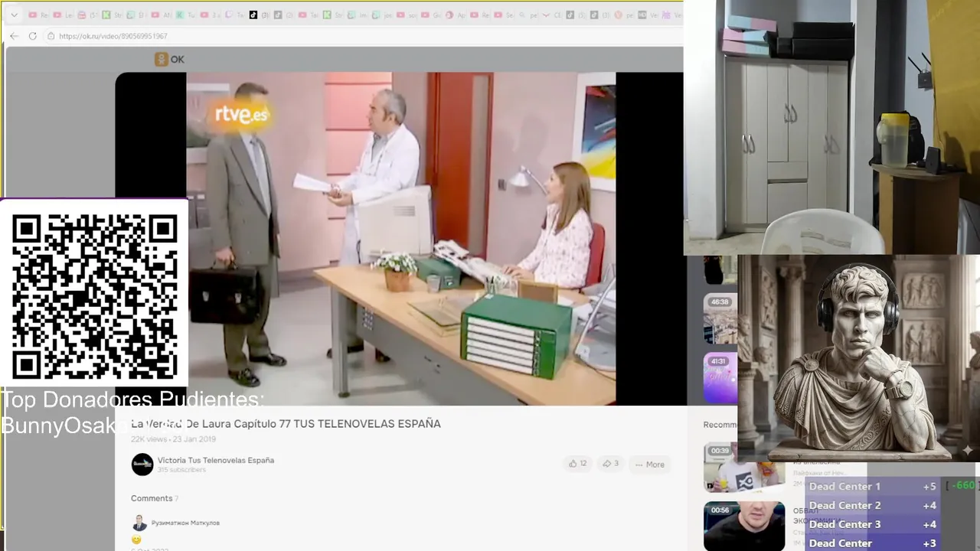This screenshot has height=551, width=980.
Task: Reload the ok.ru page
Action: coord(32,36)
